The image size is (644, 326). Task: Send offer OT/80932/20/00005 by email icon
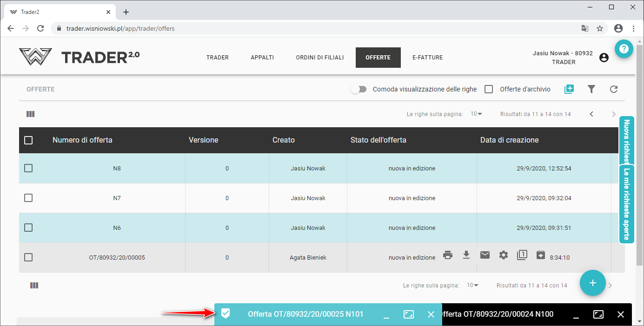(485, 255)
